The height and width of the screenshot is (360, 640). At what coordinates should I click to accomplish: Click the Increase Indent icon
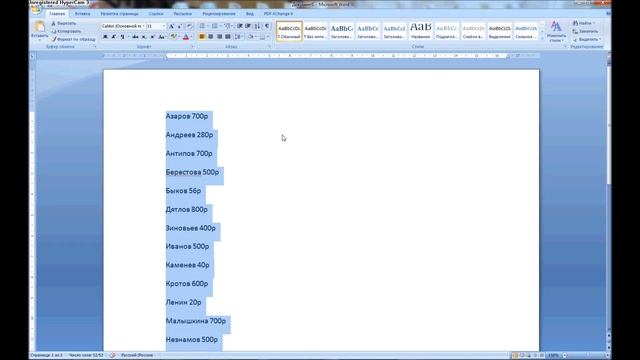(x=248, y=26)
